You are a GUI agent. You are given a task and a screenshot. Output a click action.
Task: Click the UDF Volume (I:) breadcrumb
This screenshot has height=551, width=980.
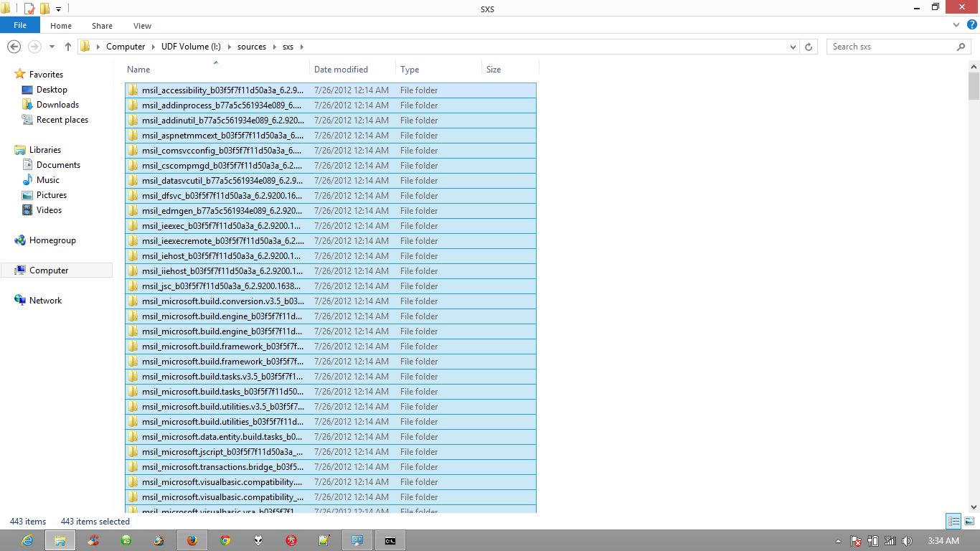pos(190,47)
